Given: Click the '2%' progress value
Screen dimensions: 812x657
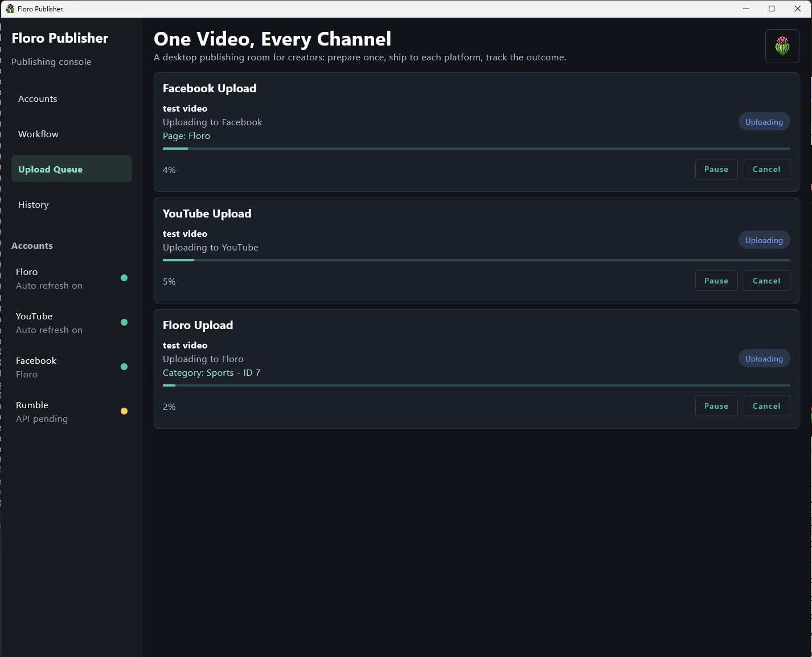Looking at the screenshot, I should [x=169, y=406].
